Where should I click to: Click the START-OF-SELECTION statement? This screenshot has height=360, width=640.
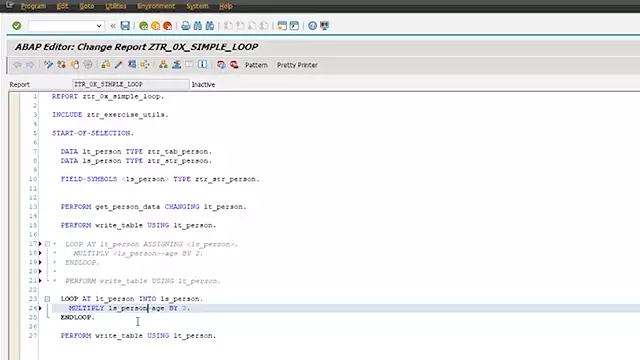point(93,133)
